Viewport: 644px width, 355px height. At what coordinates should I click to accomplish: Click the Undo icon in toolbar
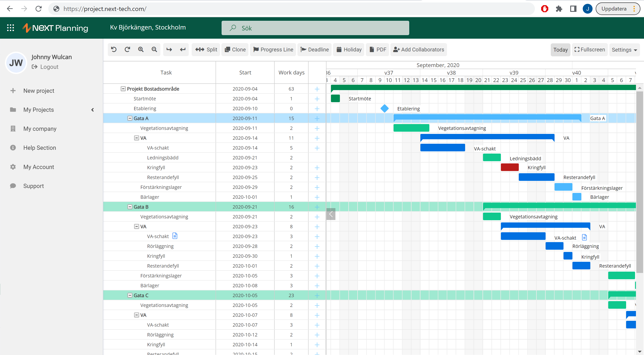[x=114, y=49]
